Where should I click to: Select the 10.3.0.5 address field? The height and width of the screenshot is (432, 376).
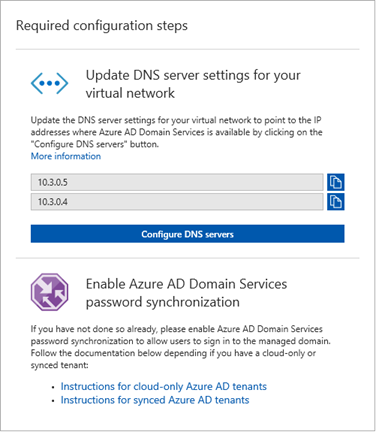click(177, 182)
